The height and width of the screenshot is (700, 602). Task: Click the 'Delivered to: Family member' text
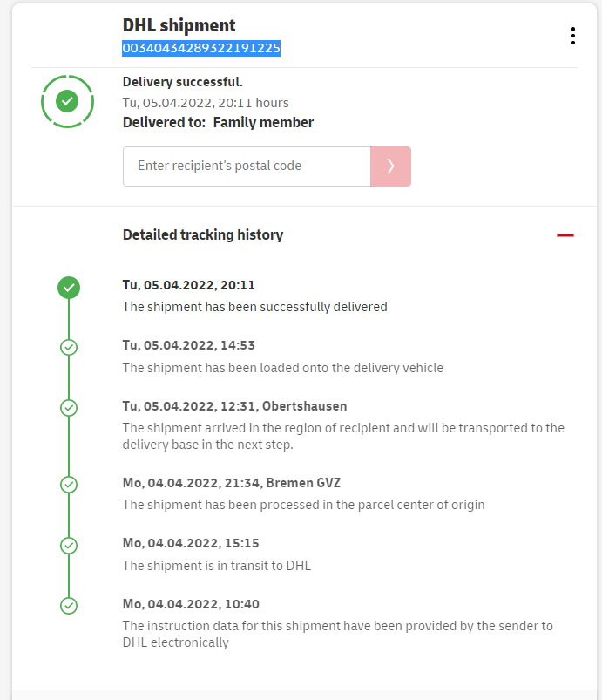pyautogui.click(x=218, y=123)
